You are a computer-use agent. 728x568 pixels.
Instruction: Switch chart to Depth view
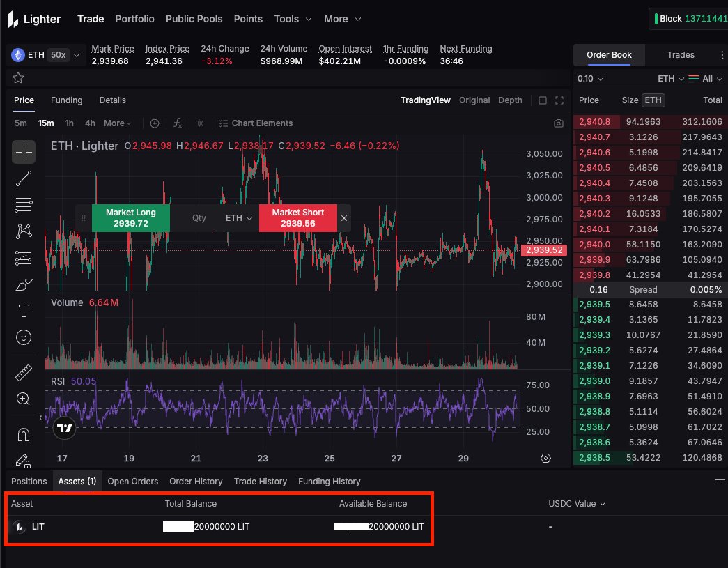[510, 100]
